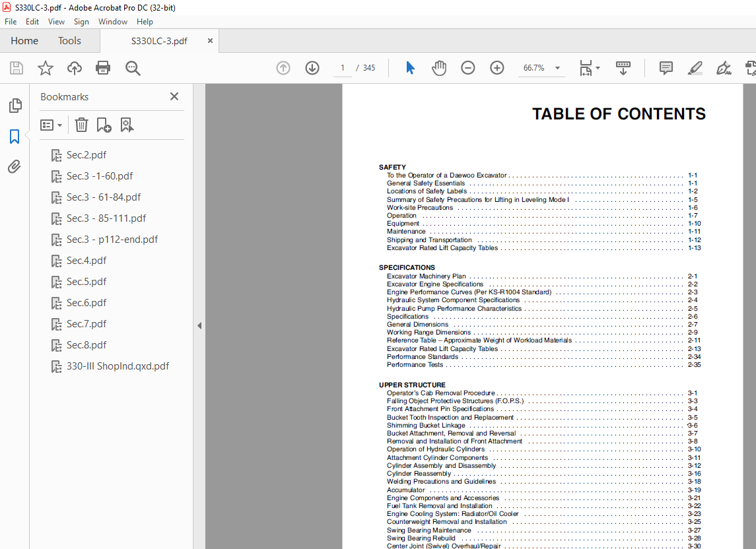This screenshot has width=756, height=549.
Task: Click the TABLE OF CONTENTS title
Action: 619,114
